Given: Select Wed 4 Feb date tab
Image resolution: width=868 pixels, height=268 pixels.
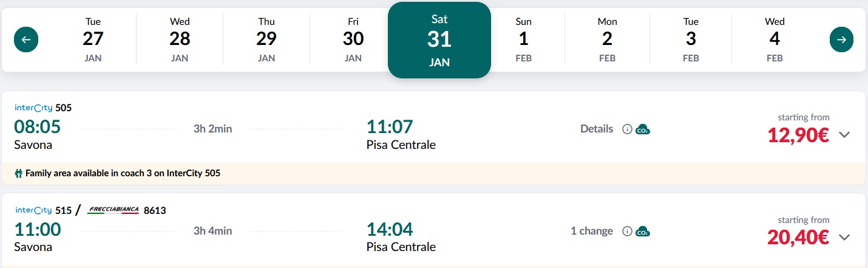Looking at the screenshot, I should (x=775, y=40).
